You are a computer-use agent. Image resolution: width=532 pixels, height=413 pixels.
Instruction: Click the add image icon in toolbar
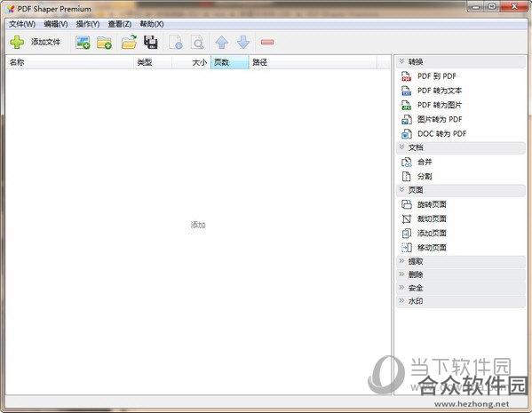point(83,43)
